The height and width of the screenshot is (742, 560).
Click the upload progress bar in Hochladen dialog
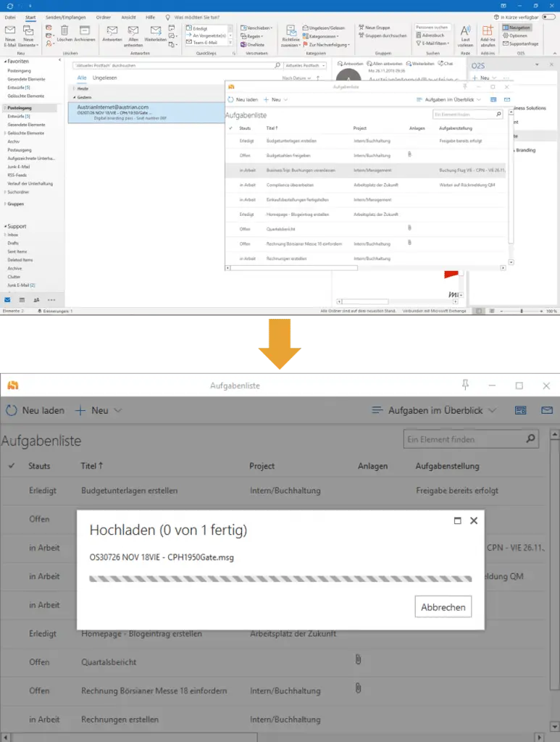click(x=280, y=579)
